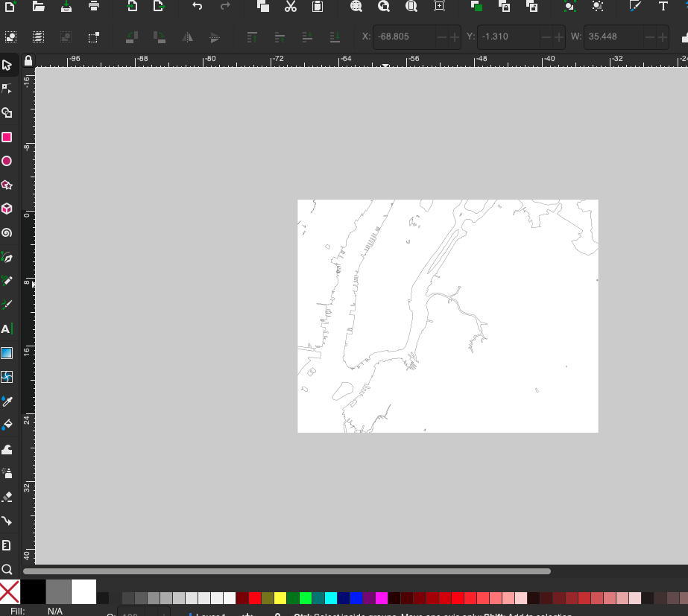Raise the selection one step
Image resolution: width=688 pixels, height=616 pixels.
coord(280,37)
